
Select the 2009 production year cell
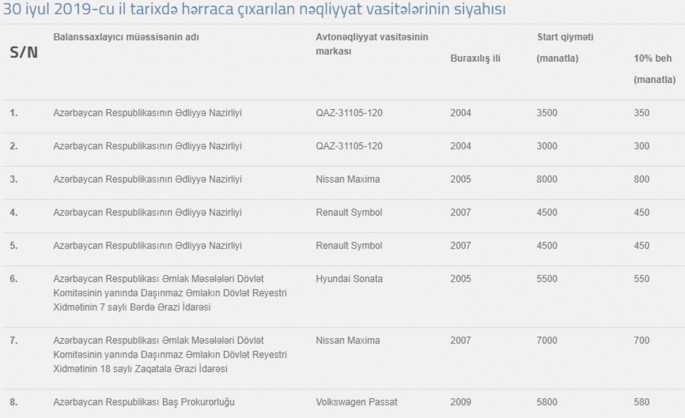461,401
